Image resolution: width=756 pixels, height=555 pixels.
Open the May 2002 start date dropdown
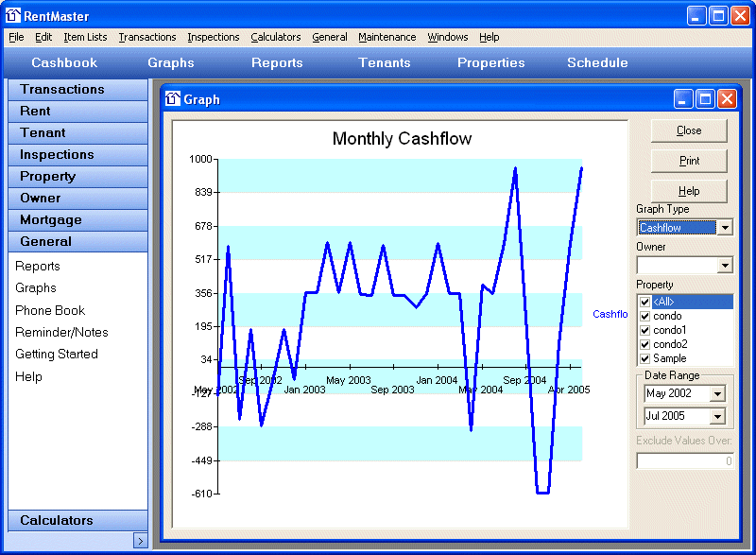(x=716, y=394)
